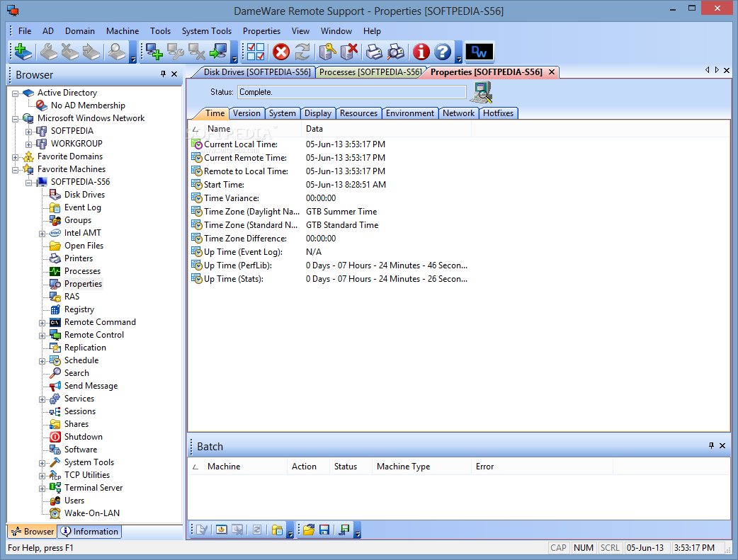This screenshot has width=738, height=560.
Task: Expand the Services node
Action: (42, 399)
